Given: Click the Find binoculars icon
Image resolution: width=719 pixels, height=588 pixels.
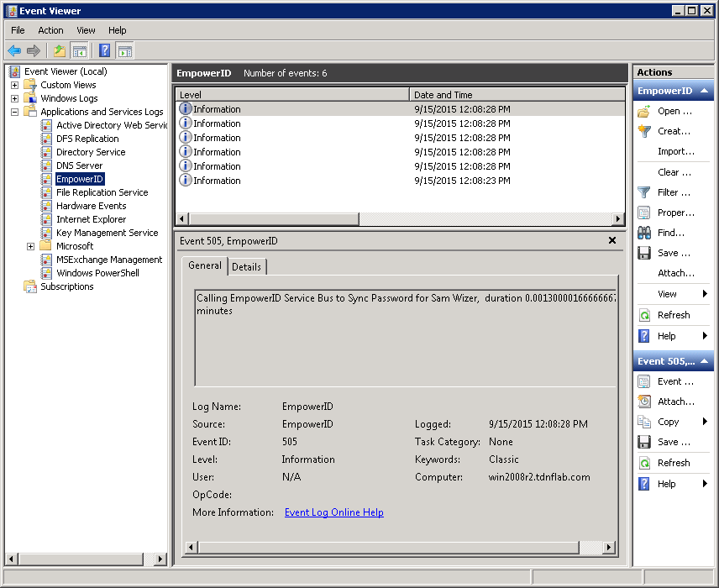Looking at the screenshot, I should 644,233.
